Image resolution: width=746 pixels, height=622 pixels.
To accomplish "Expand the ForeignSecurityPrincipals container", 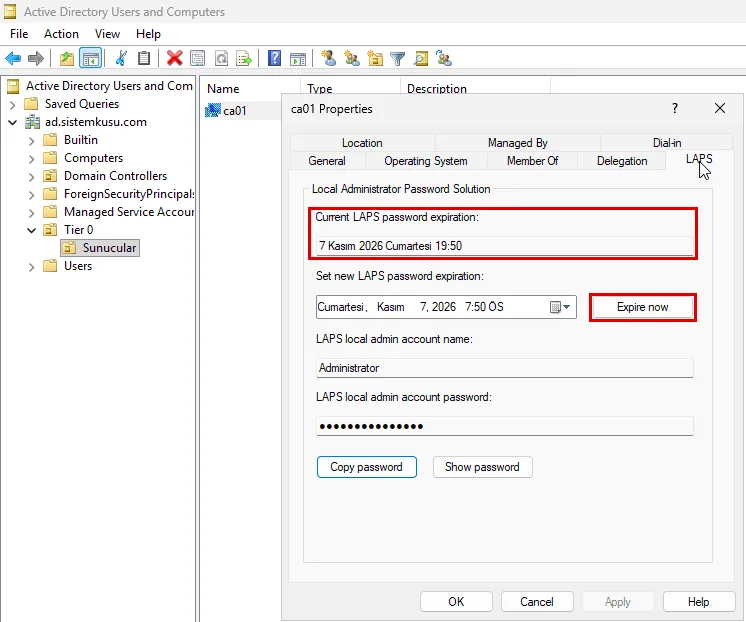I will [x=31, y=195].
